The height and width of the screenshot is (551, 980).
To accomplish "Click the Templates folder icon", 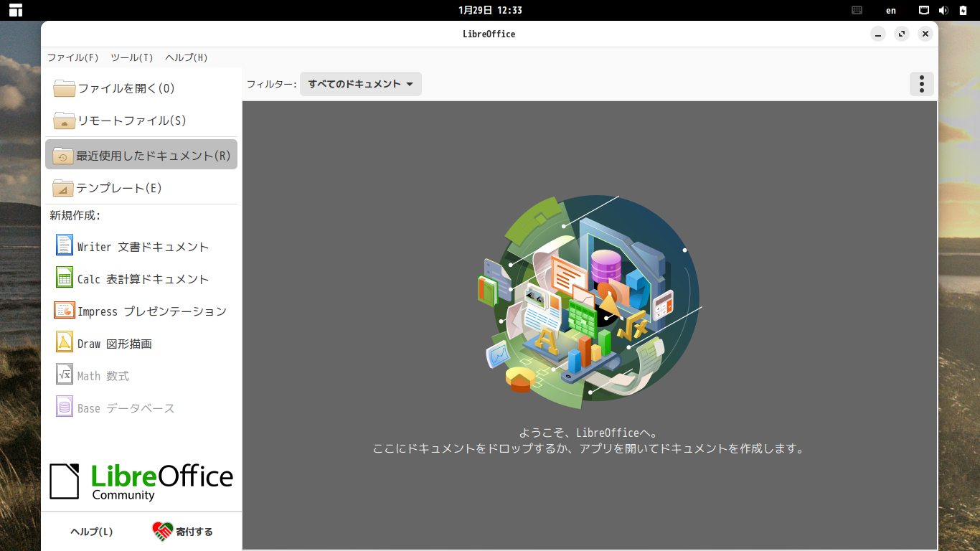I will click(64, 188).
